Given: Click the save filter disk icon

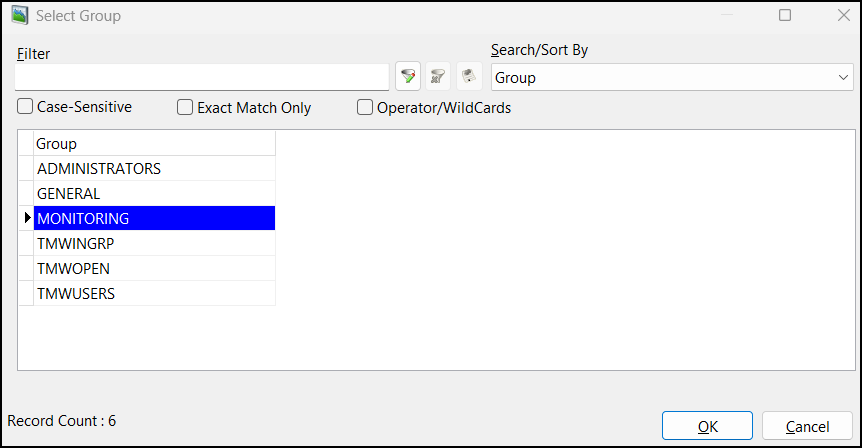Looking at the screenshot, I should coord(468,77).
